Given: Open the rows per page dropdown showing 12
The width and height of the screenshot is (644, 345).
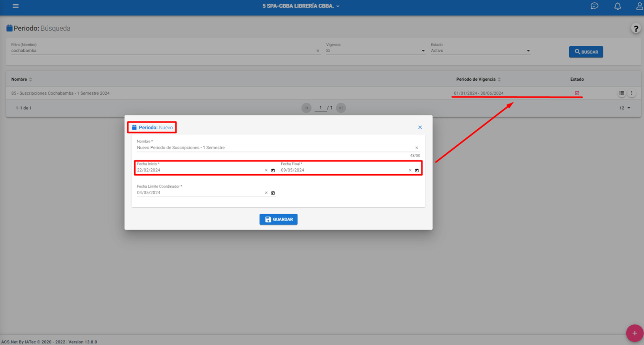Looking at the screenshot, I should 625,108.
